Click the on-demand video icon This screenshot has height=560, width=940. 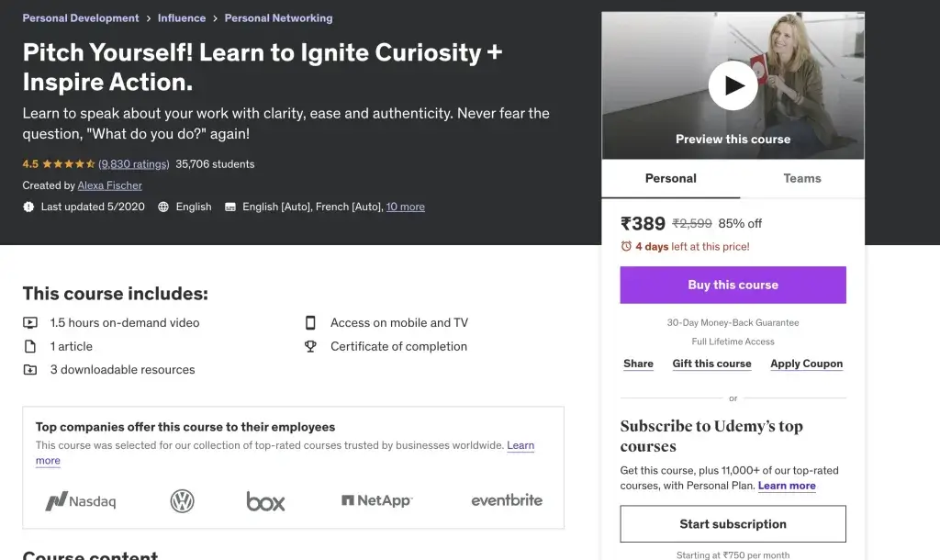30,323
